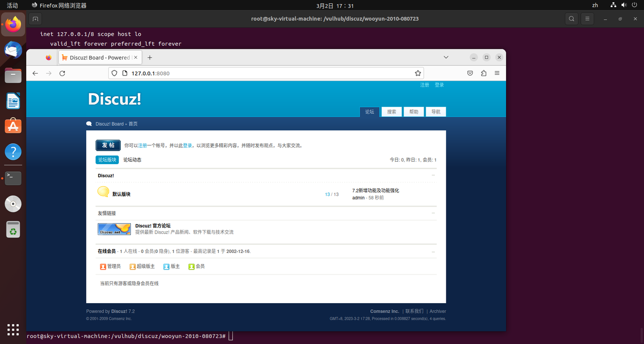This screenshot has width=644, height=344.
Task: Click inline 登录 link in welcome message
Action: (187, 145)
